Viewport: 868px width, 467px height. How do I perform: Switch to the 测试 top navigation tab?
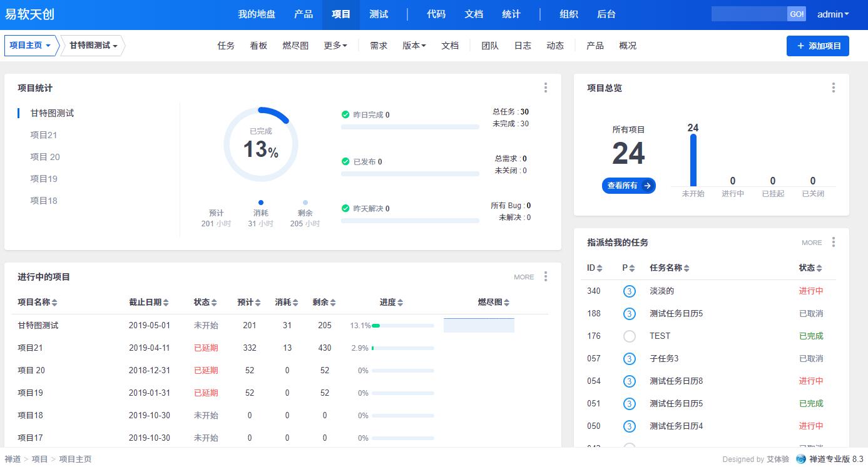pos(379,14)
